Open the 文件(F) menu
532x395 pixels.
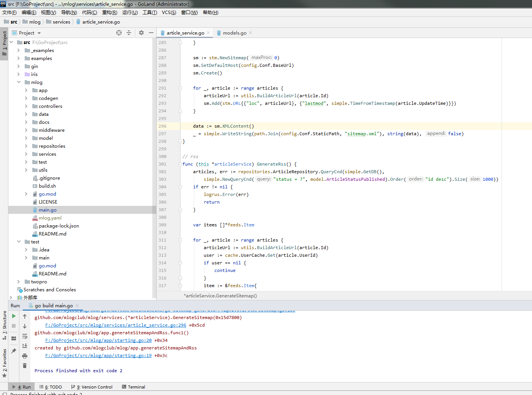coord(9,13)
